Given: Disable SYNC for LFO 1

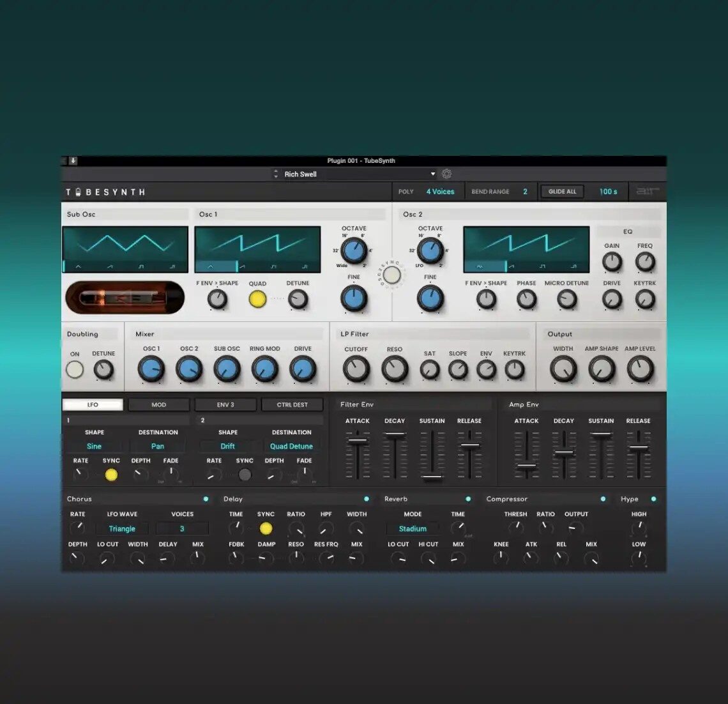Looking at the screenshot, I should (x=111, y=475).
